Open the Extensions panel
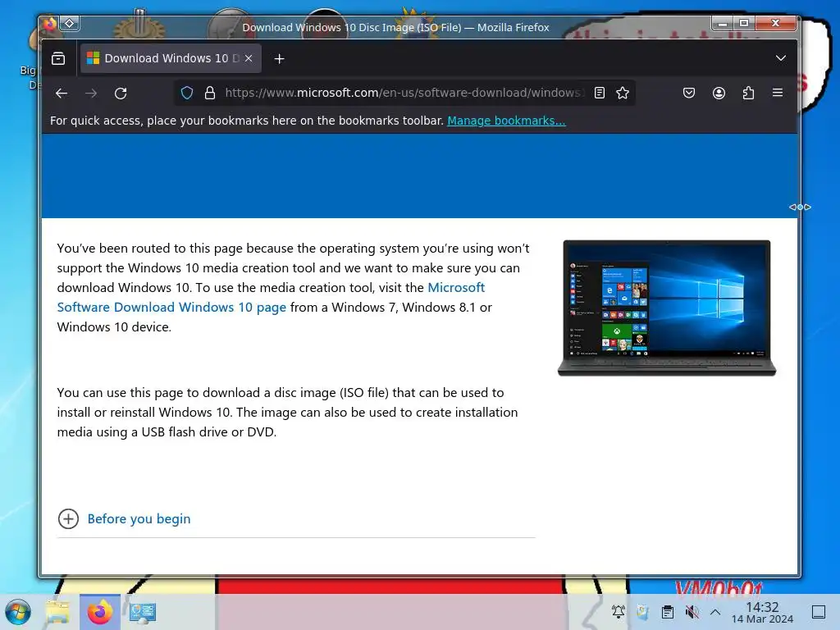 [748, 93]
